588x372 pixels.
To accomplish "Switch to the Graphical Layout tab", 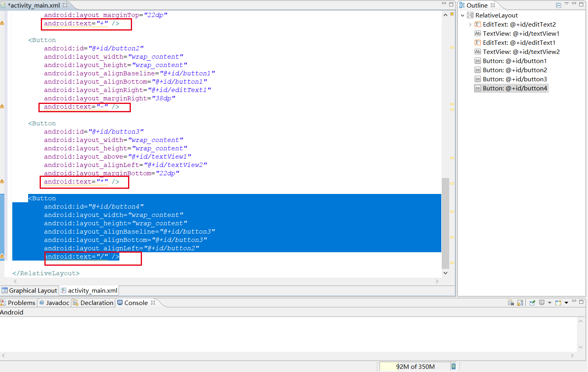I will pos(30,290).
